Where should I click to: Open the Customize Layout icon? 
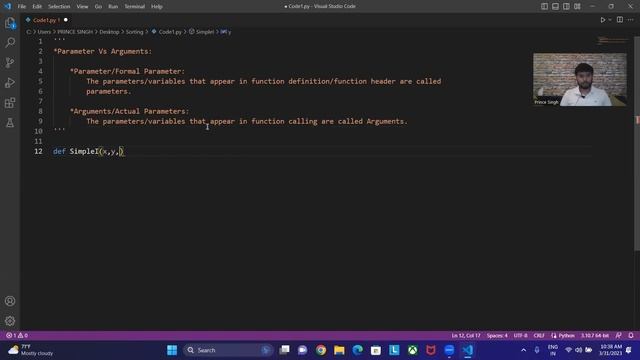577,6
